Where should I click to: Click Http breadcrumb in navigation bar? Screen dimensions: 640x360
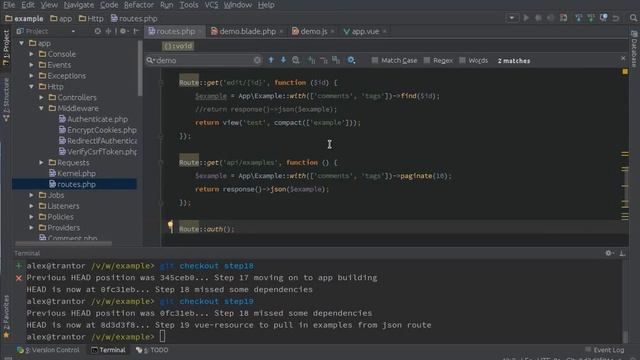[91, 18]
